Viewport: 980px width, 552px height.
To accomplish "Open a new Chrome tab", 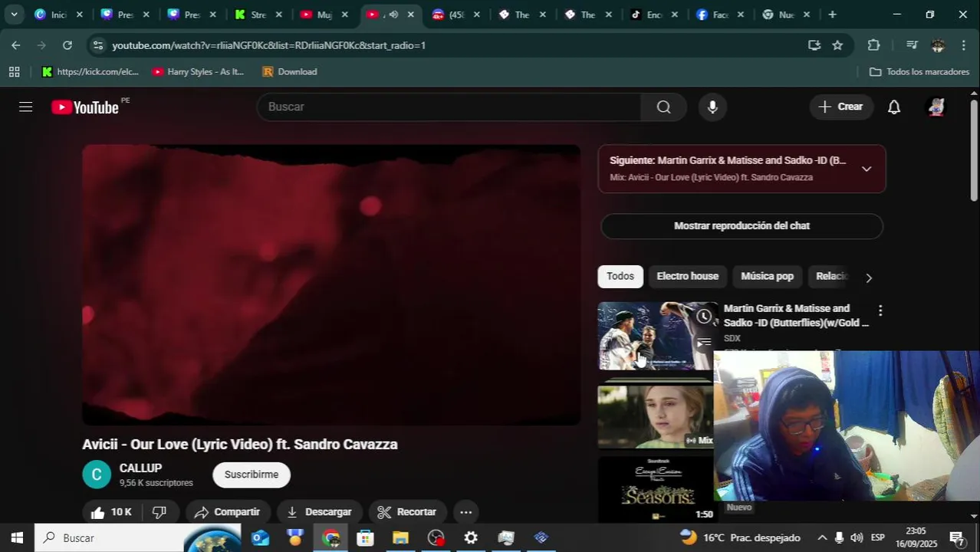I will pyautogui.click(x=832, y=15).
